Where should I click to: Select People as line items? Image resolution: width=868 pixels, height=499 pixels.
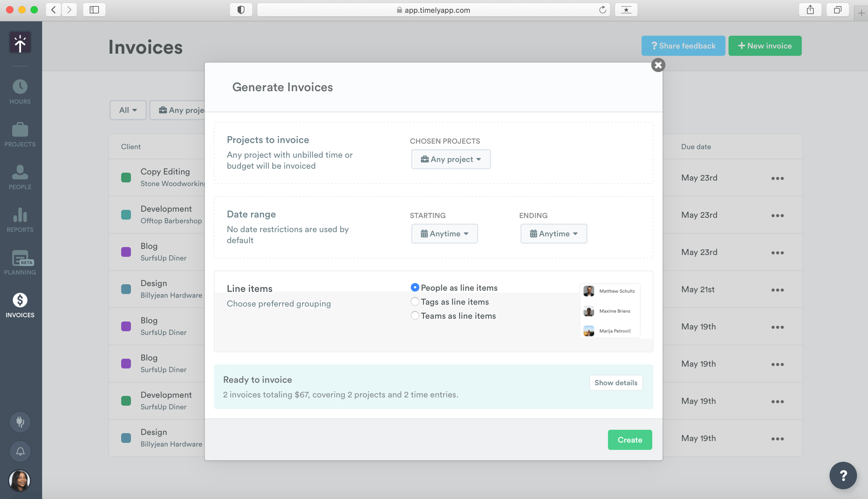[x=415, y=288]
